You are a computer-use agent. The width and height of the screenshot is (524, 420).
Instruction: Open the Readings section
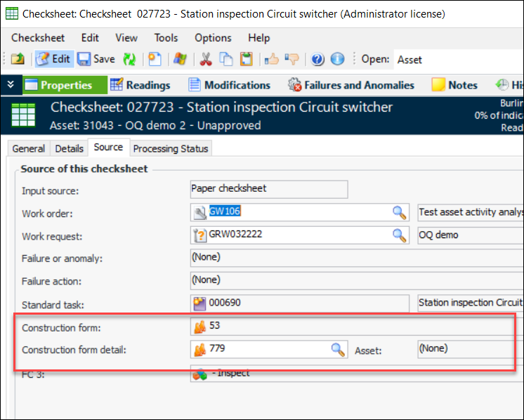tap(140, 85)
